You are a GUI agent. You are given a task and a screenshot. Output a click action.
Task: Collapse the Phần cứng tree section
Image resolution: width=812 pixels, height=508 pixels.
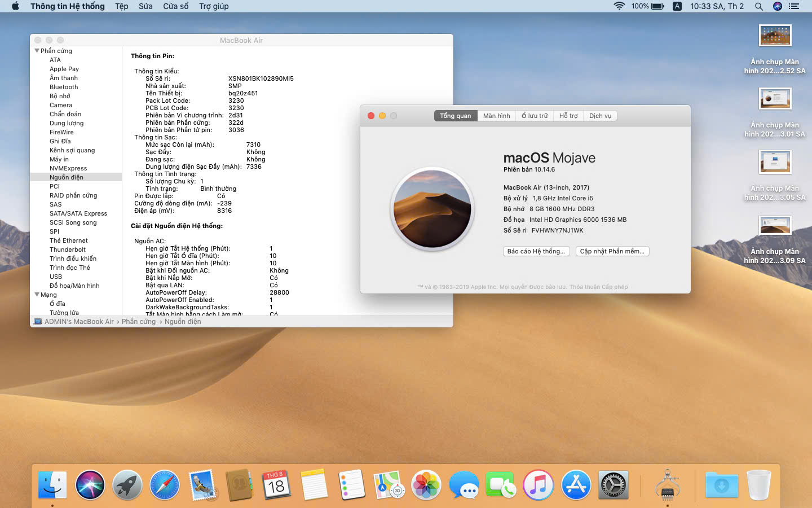(37, 51)
